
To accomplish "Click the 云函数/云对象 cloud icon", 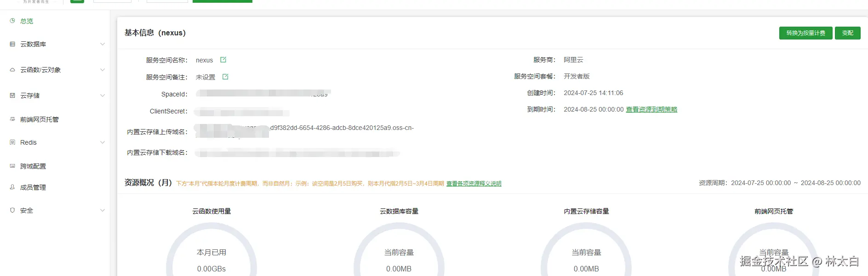I will (12, 70).
